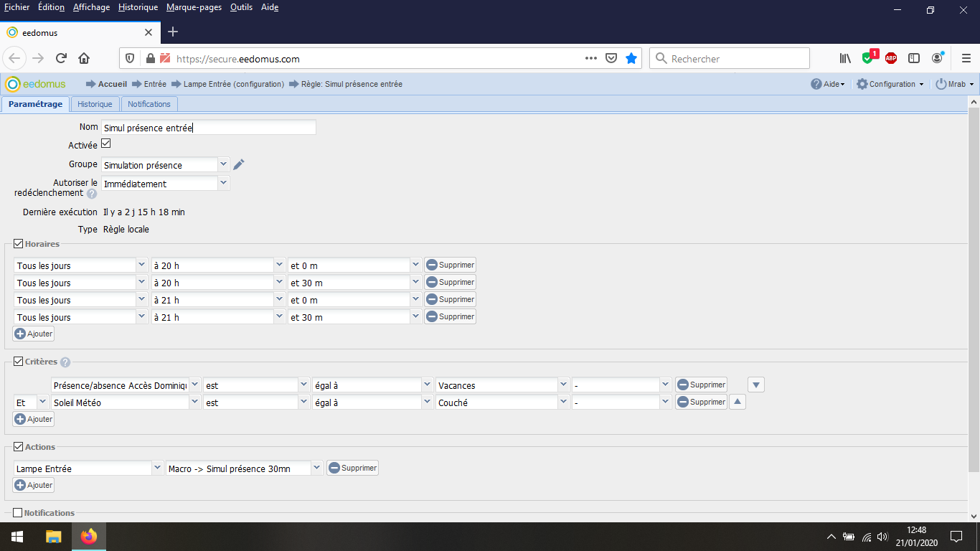Screen dimensions: 980x551
Task: Open the Affichage menu
Action: (91, 7)
